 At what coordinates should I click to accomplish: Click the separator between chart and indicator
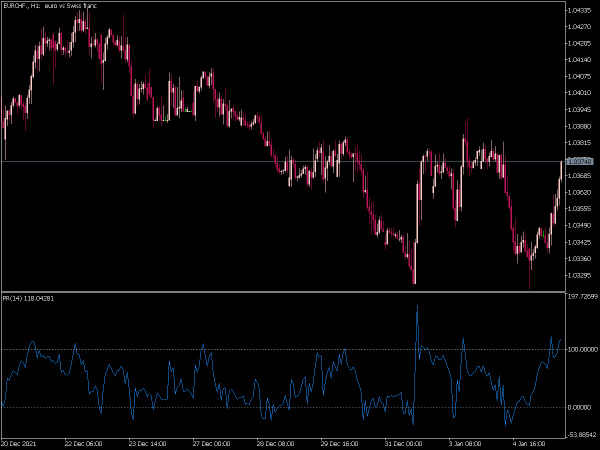click(x=283, y=292)
